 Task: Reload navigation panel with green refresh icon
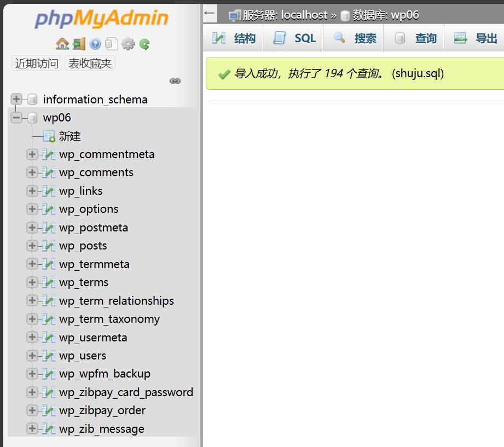[144, 44]
